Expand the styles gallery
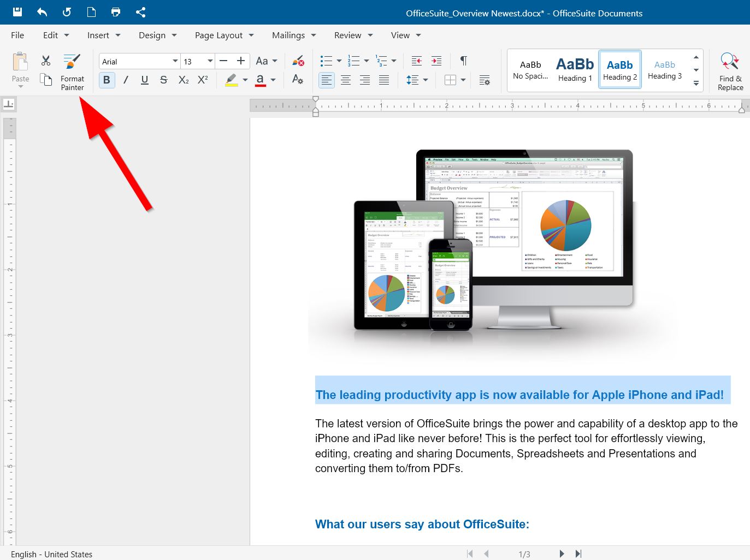 [696, 84]
